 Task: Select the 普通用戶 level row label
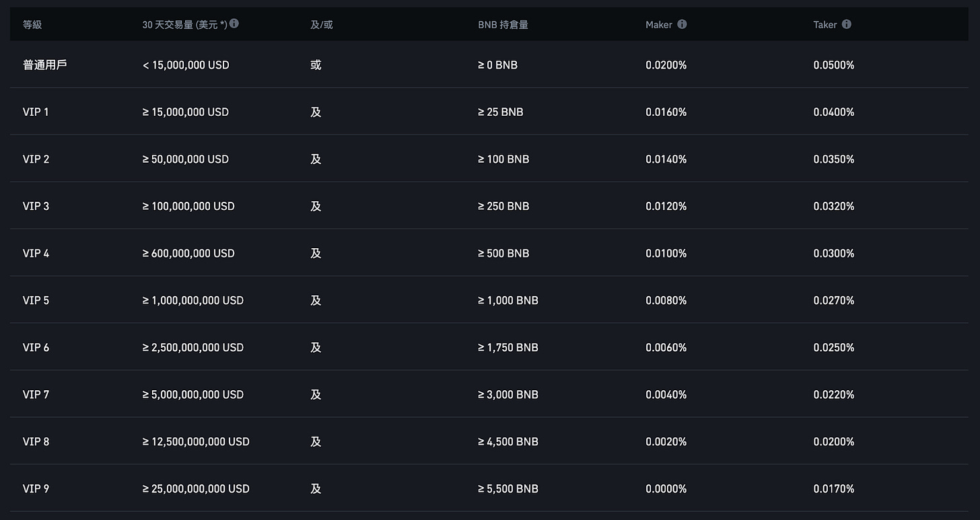45,65
